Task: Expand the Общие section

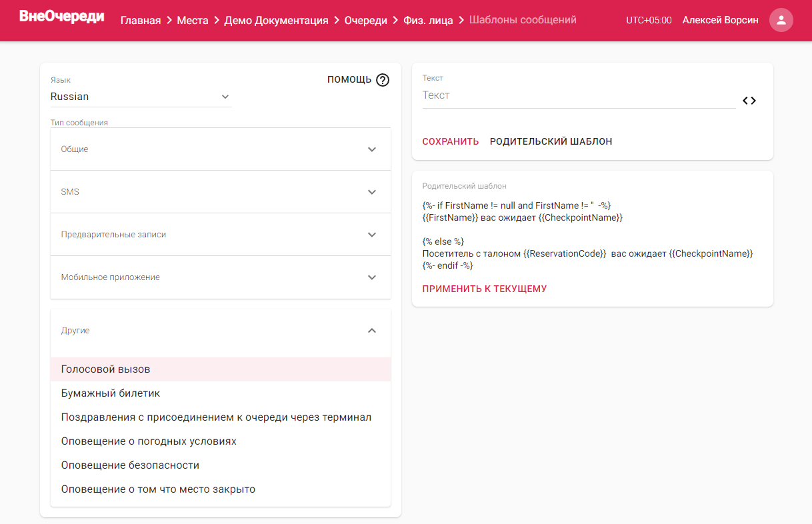Action: click(x=221, y=149)
